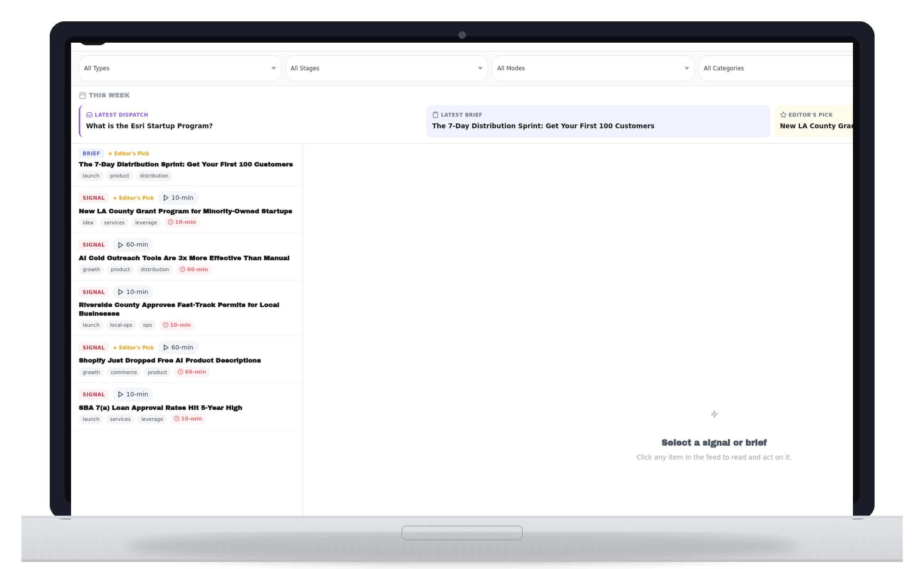This screenshot has width=924, height=569.
Task: Click the 'THIS WEEK' section label
Action: point(109,95)
